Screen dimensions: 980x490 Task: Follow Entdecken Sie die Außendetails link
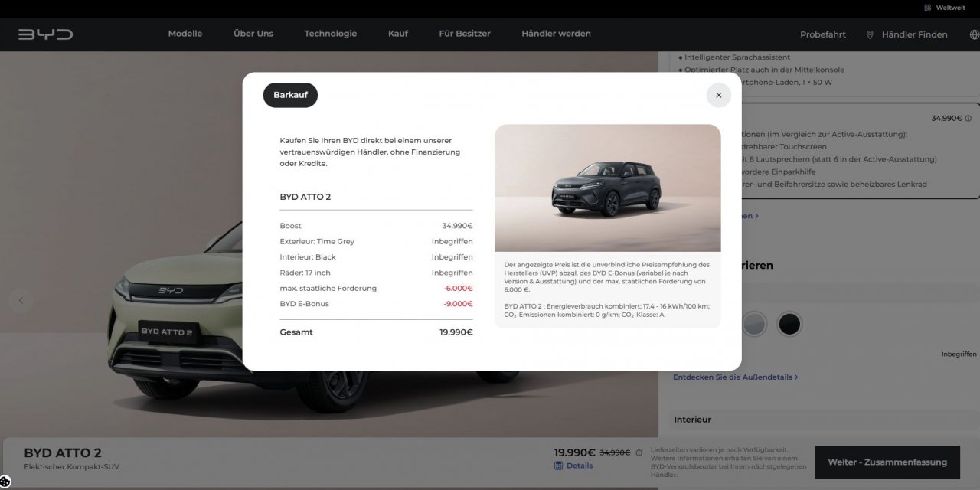(735, 377)
